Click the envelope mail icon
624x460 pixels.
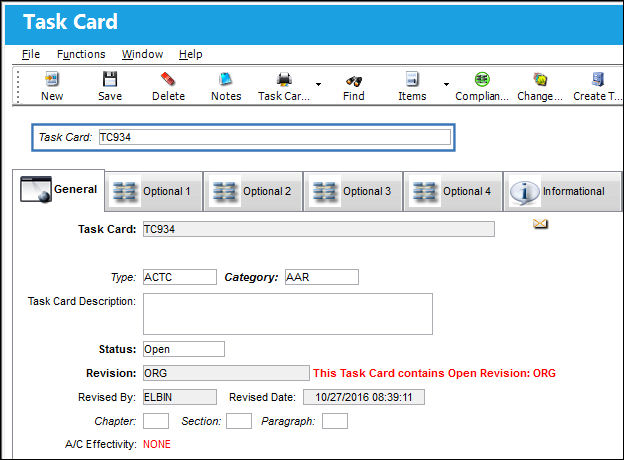click(540, 224)
